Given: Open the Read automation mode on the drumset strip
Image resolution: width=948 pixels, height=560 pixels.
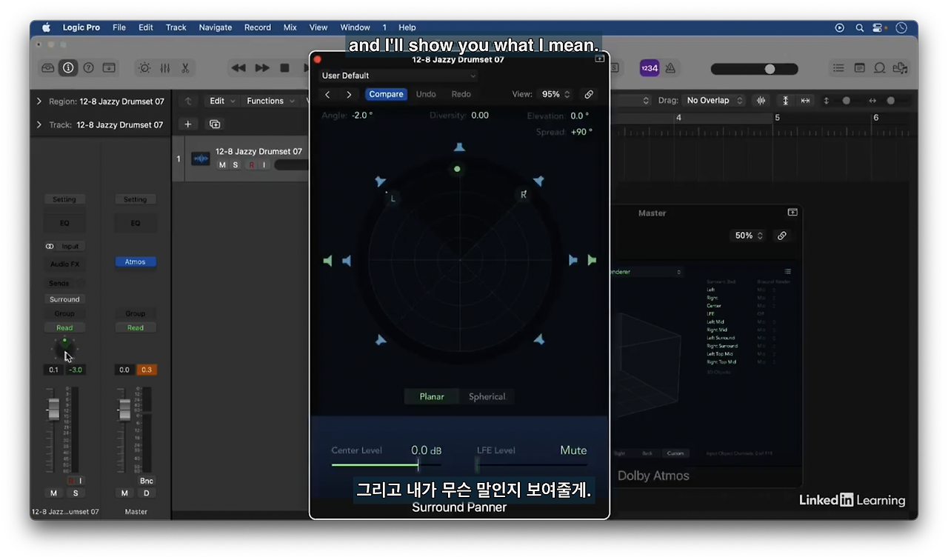Looking at the screenshot, I should (x=64, y=328).
